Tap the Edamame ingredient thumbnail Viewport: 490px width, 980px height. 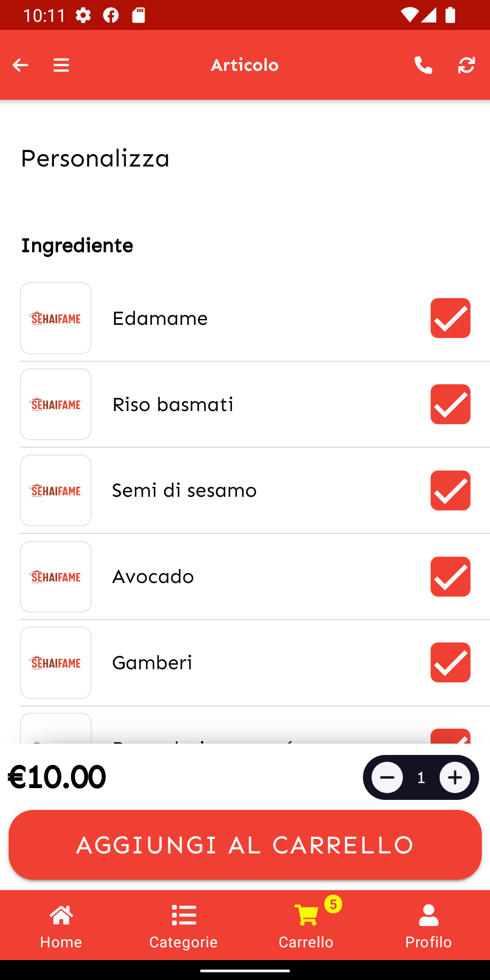56,318
